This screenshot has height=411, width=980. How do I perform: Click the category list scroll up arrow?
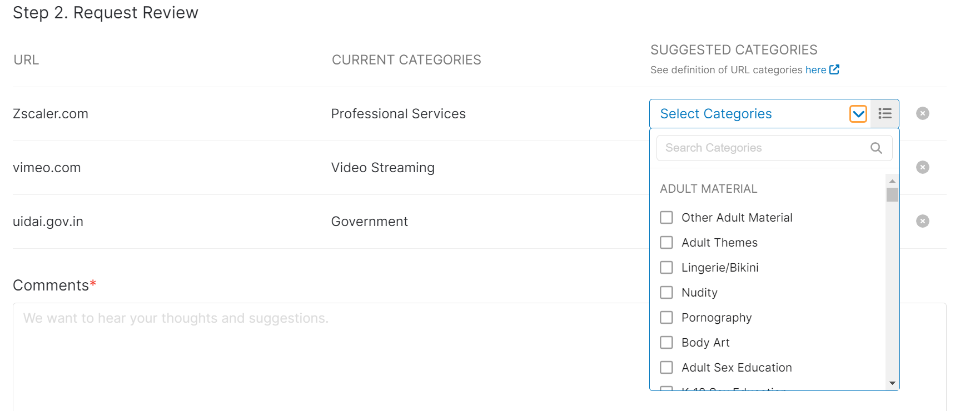click(892, 181)
